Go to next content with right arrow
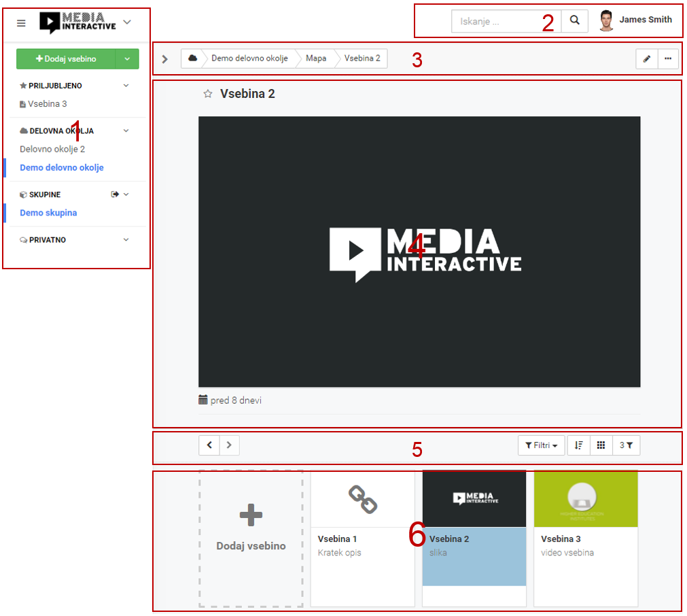The image size is (687, 616). pos(229,445)
